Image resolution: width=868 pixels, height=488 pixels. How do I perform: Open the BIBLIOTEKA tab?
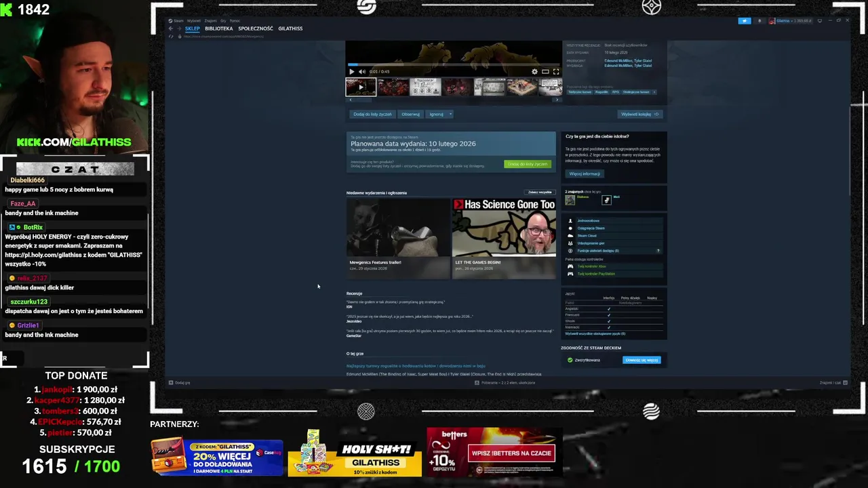219,28
